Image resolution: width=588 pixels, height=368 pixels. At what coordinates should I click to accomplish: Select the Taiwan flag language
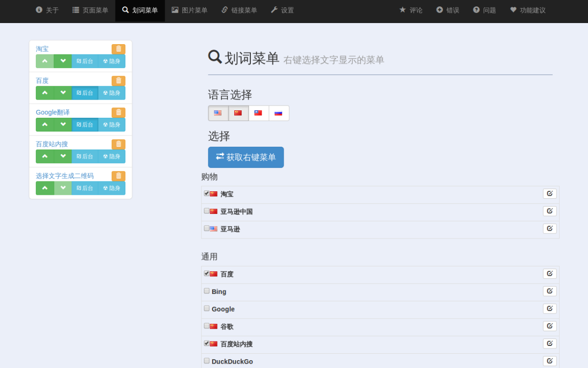(x=258, y=113)
